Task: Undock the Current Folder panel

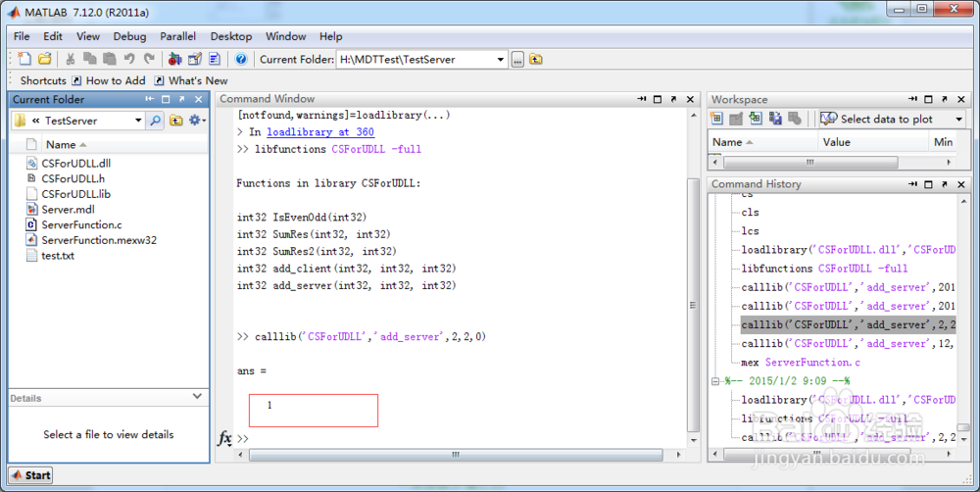Action: point(182,99)
